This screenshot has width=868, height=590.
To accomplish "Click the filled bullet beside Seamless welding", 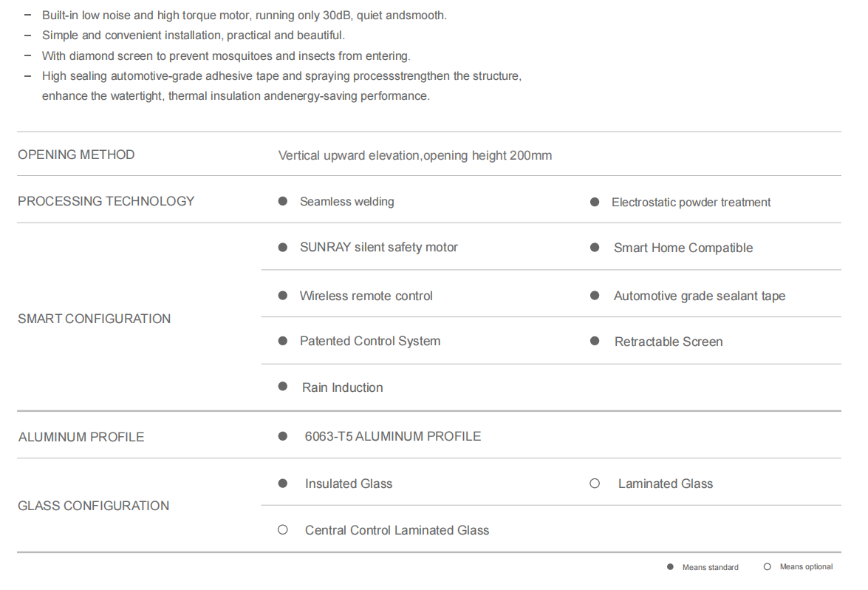I will 283,201.
